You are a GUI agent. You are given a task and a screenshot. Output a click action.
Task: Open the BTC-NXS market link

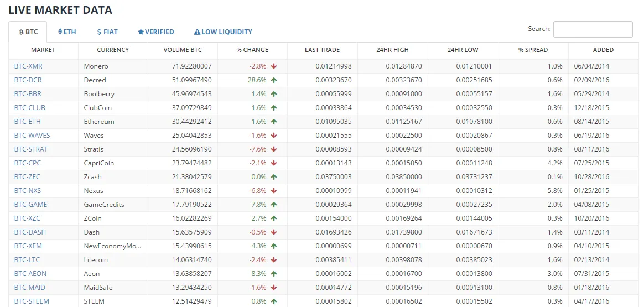pos(27,190)
